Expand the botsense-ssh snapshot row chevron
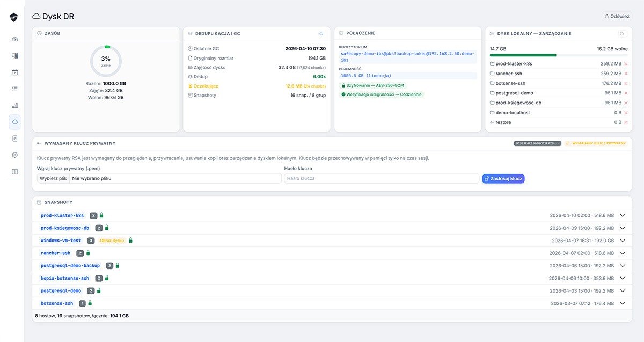The width and height of the screenshot is (644, 342). pos(623,303)
